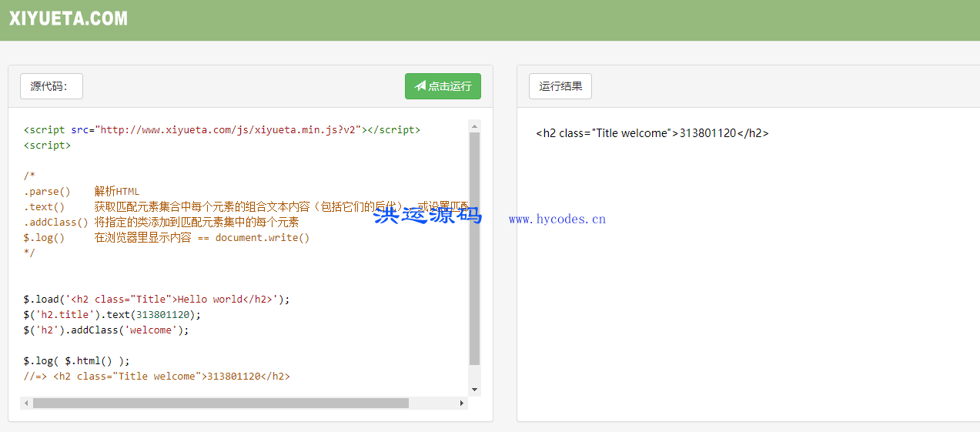Viewport: 980px width, 432px height.
Task: Click the result output h2 text
Action: tap(652, 132)
